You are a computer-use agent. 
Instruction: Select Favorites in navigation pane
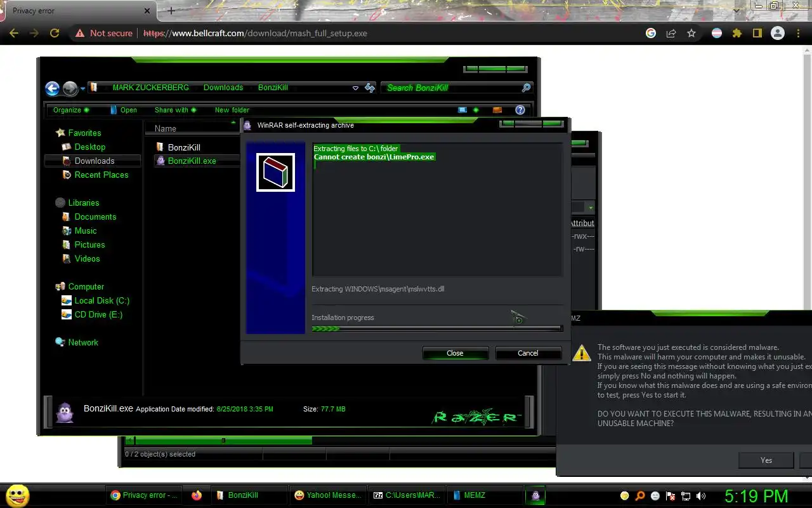tap(79, 133)
